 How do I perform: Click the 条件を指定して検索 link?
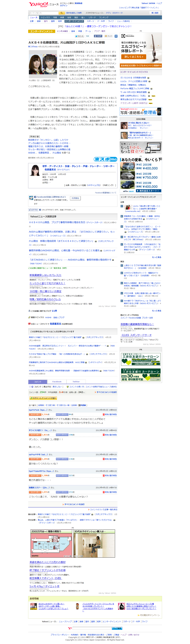click(x=74, y=13)
